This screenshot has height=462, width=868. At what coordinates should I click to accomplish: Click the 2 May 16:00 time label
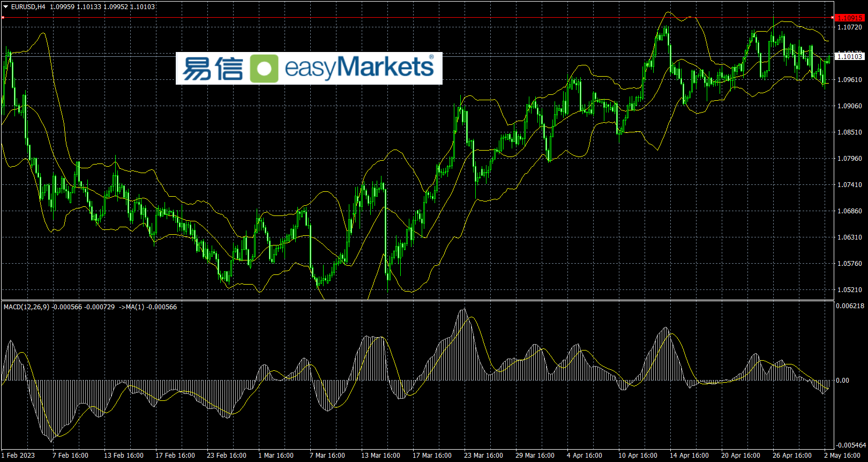842,456
